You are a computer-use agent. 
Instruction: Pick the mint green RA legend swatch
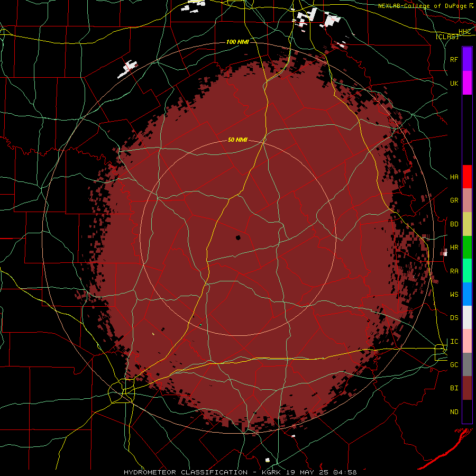coord(467,271)
